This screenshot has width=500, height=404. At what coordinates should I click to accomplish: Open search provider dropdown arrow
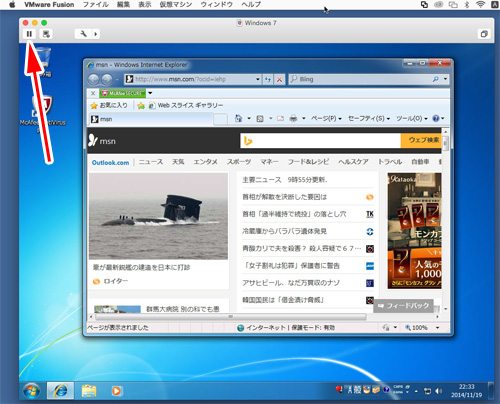pos(445,79)
